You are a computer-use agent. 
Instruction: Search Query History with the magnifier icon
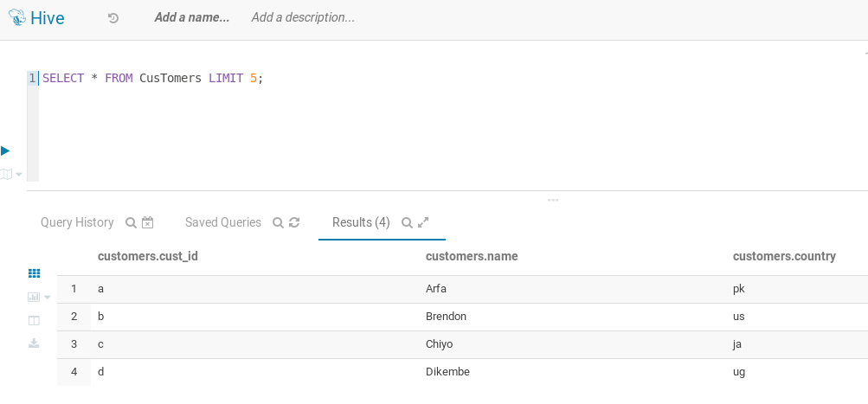(131, 222)
